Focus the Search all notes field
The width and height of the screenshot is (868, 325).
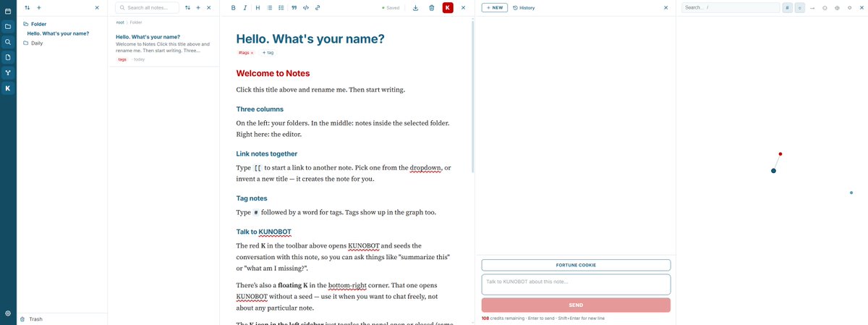tap(148, 7)
